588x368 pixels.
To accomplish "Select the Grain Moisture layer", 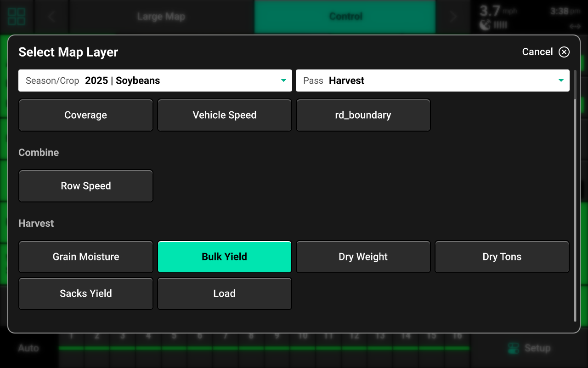I will (86, 257).
